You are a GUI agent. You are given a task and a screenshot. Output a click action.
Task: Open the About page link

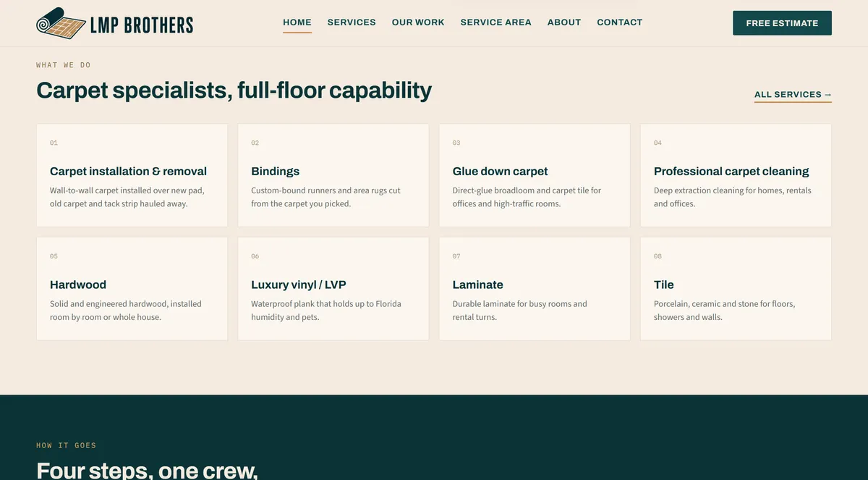[x=564, y=22]
